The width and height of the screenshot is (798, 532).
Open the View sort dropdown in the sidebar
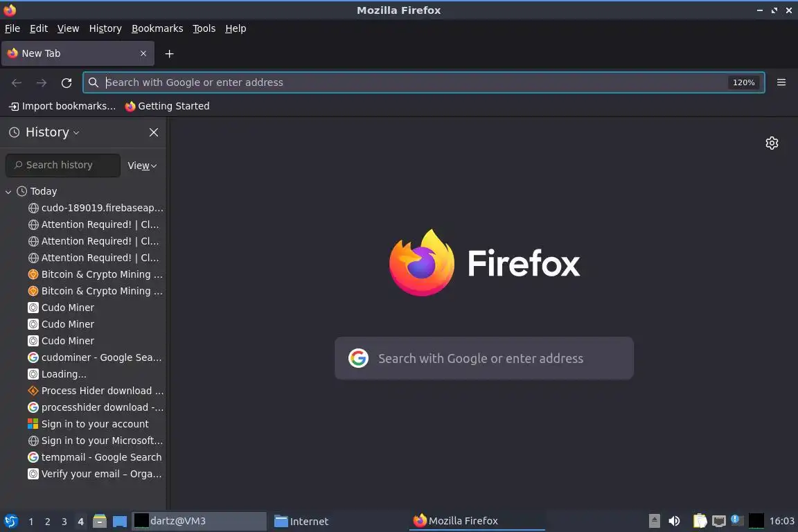pos(142,166)
